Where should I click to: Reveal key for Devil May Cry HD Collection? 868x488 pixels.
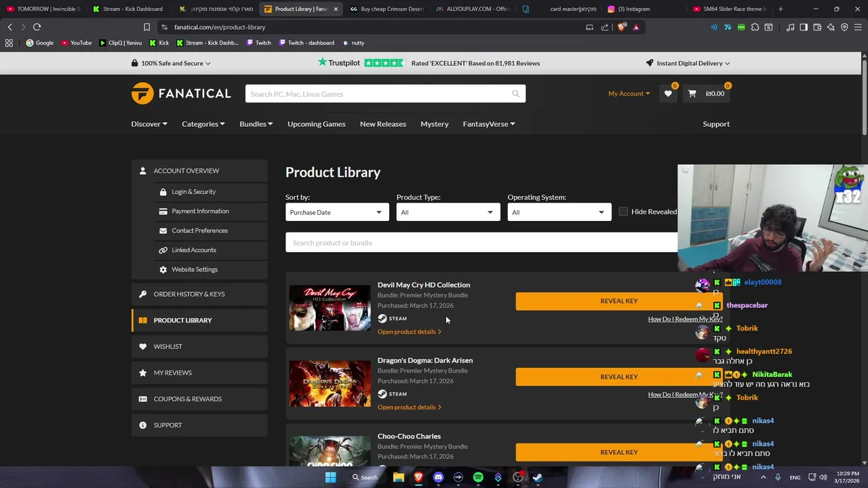[618, 301]
